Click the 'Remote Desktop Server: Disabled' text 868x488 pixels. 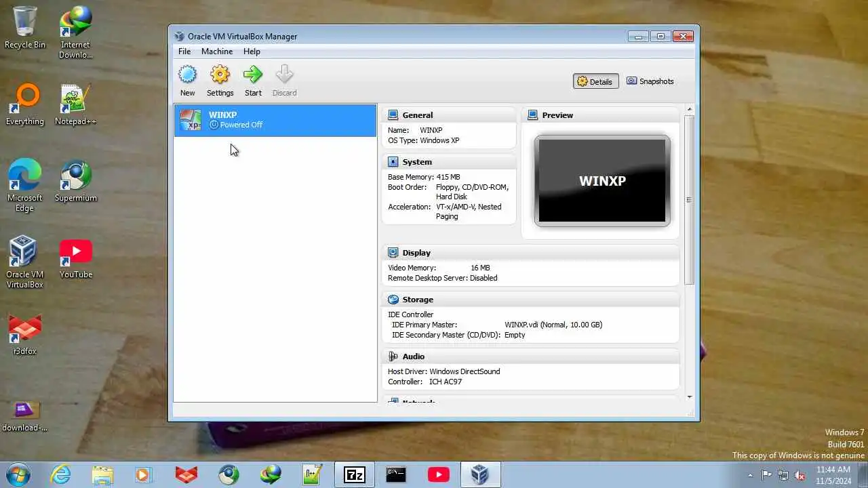tap(442, 278)
